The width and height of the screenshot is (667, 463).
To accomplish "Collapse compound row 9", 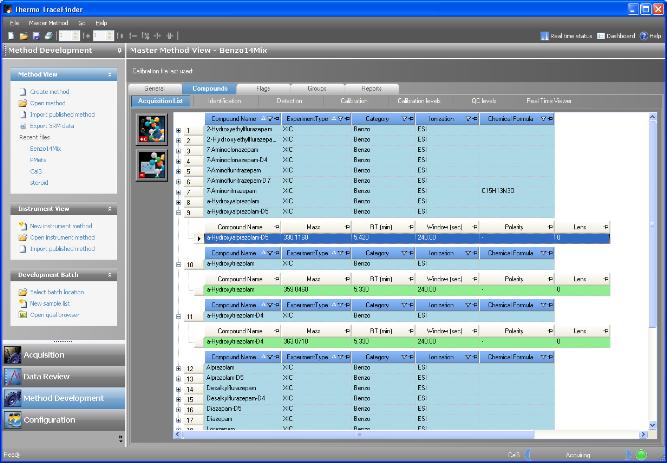I will tap(179, 213).
